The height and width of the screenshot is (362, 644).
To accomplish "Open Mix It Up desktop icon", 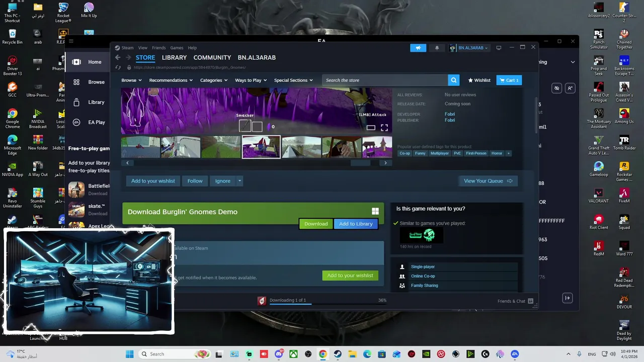I will (x=89, y=11).
